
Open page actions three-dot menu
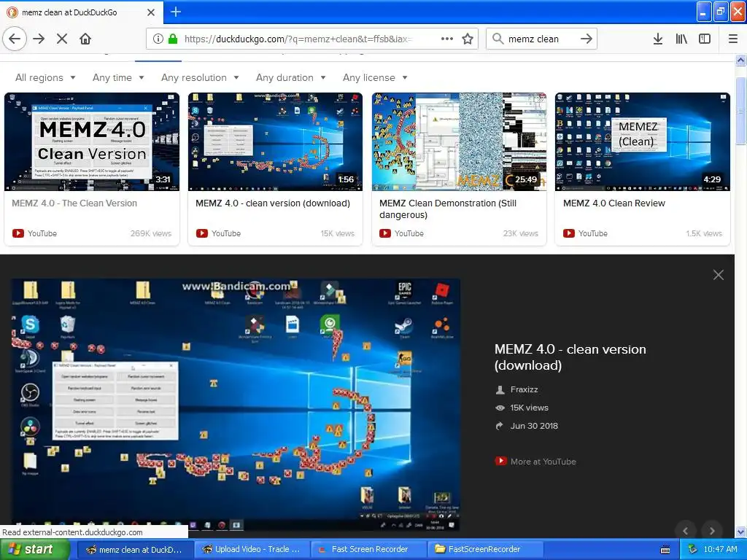[x=447, y=39]
